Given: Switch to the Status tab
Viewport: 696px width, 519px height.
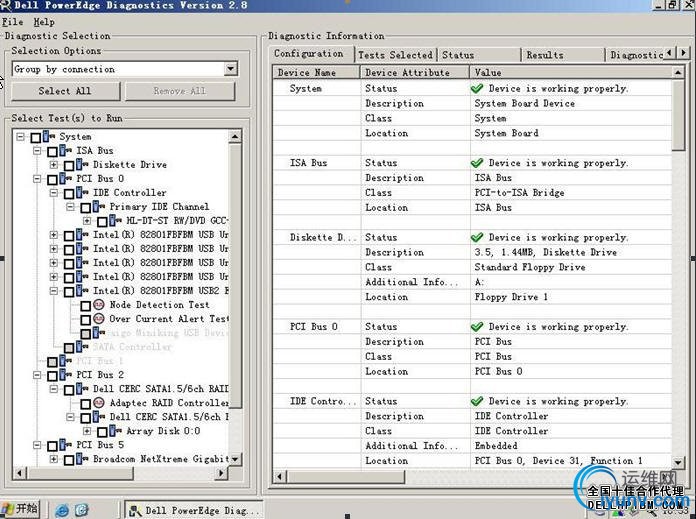Looking at the screenshot, I should (479, 55).
